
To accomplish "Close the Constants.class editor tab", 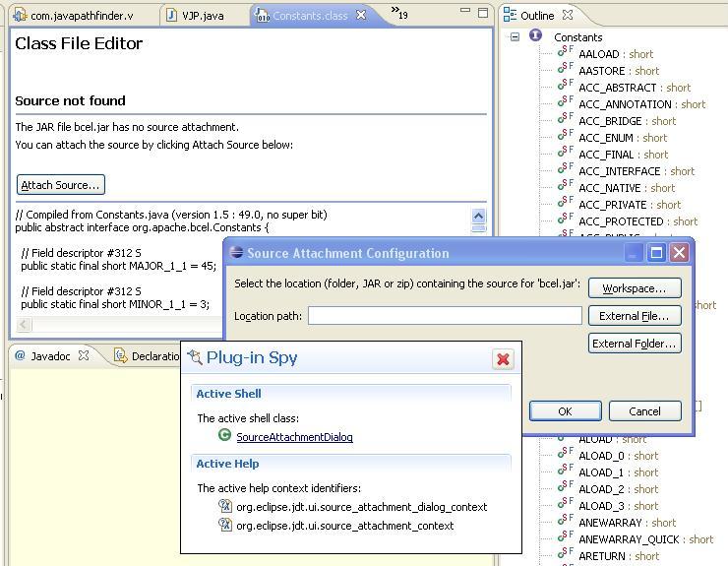I will (x=361, y=15).
